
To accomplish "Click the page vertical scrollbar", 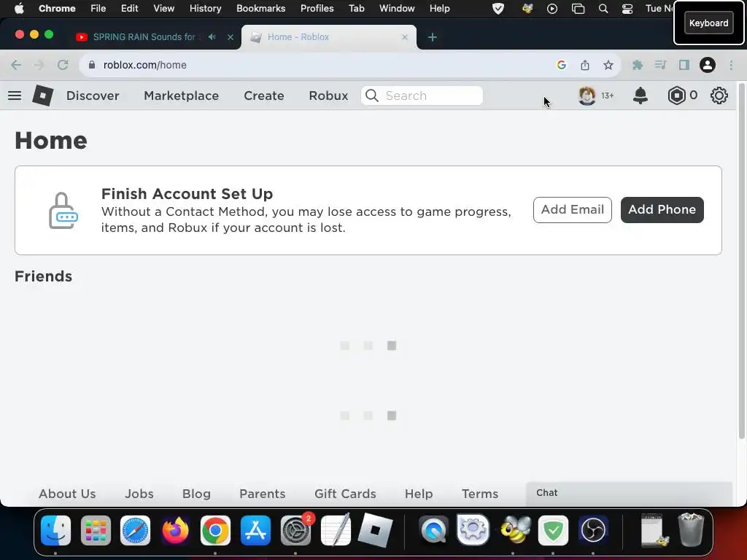I will (x=741, y=261).
